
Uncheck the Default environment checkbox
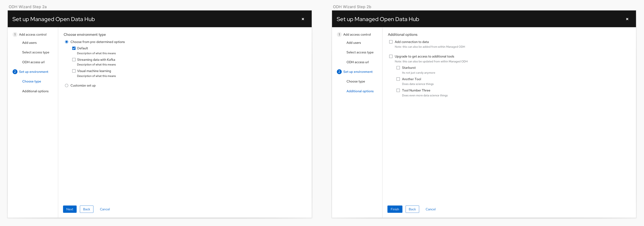74,48
